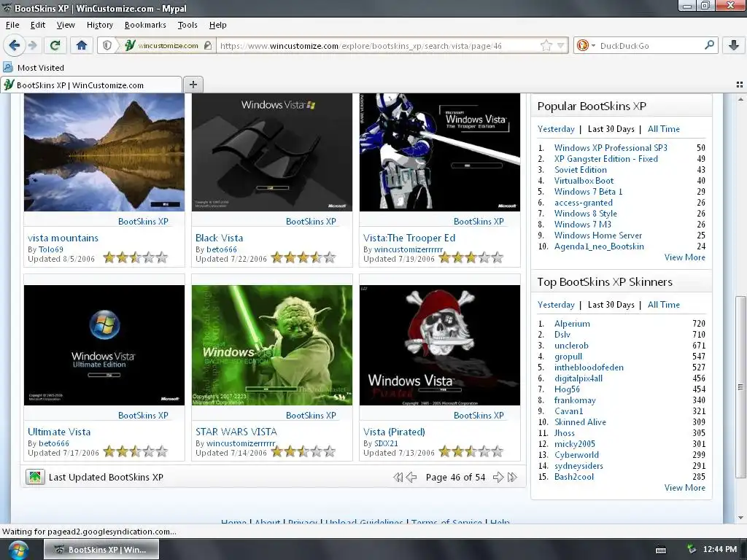This screenshot has width=747, height=560.
Task: Open author Tolo69 profile link
Action: [x=50, y=249]
